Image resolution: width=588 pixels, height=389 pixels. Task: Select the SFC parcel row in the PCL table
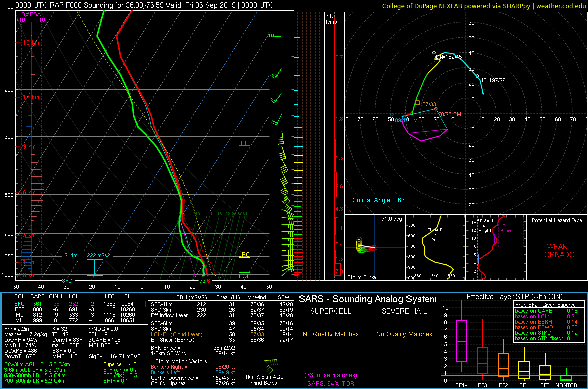75,305
